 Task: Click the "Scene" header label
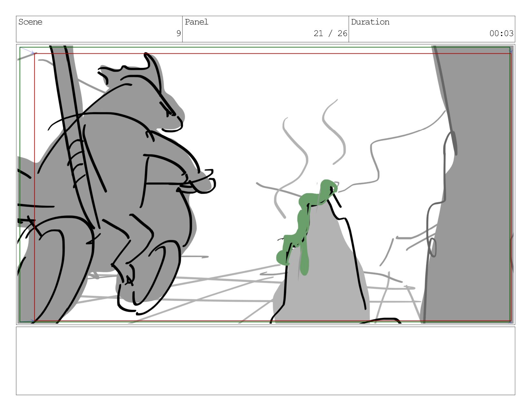(x=30, y=22)
